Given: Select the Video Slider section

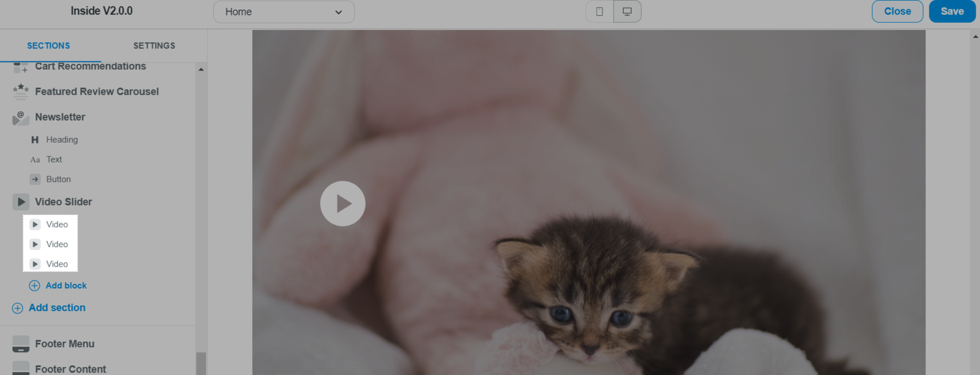Looking at the screenshot, I should [x=64, y=202].
